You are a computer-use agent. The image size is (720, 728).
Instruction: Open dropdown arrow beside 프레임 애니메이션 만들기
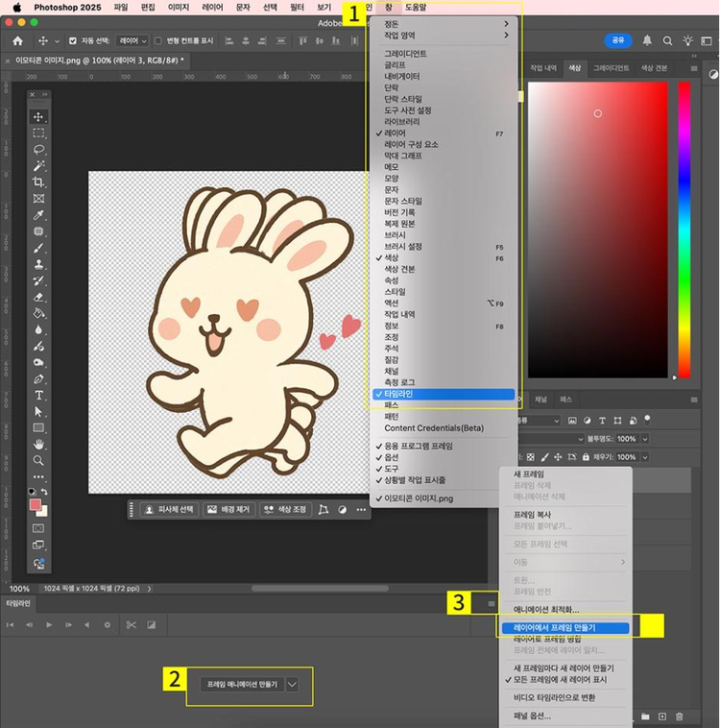click(293, 684)
